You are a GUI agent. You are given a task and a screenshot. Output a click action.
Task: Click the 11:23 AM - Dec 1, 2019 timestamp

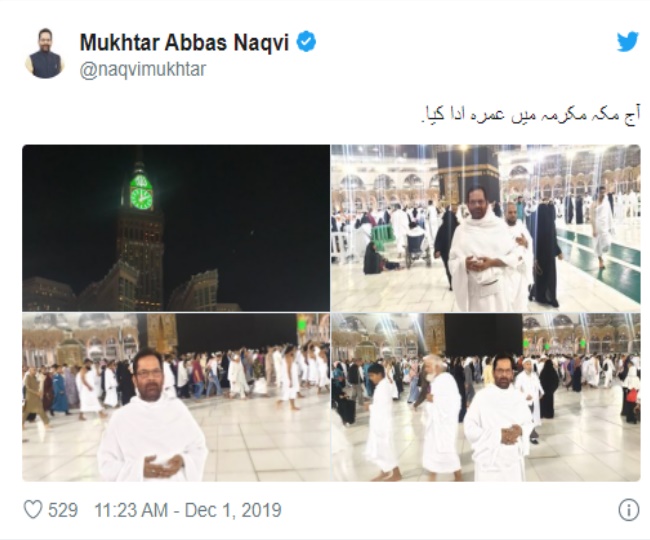click(x=188, y=510)
